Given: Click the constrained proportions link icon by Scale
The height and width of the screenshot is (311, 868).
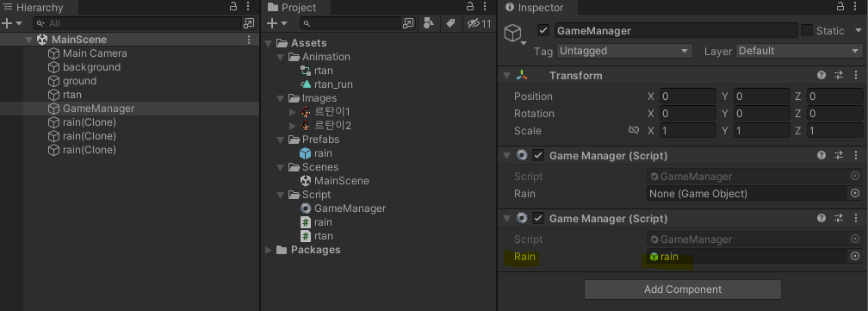Looking at the screenshot, I should tap(634, 131).
